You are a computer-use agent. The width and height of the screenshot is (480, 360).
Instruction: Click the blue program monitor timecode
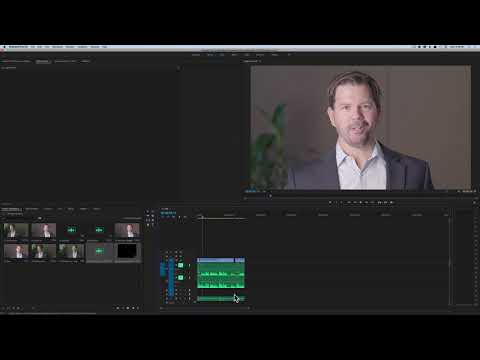coord(251,191)
